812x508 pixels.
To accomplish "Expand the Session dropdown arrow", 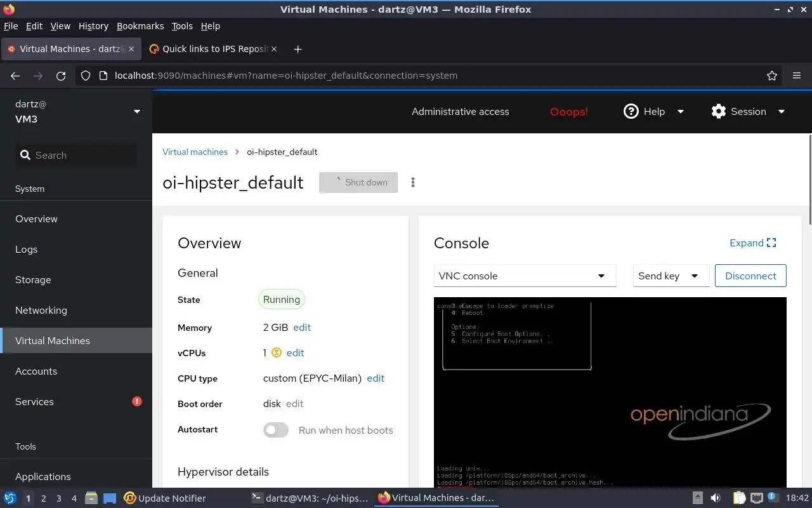I will tap(782, 112).
